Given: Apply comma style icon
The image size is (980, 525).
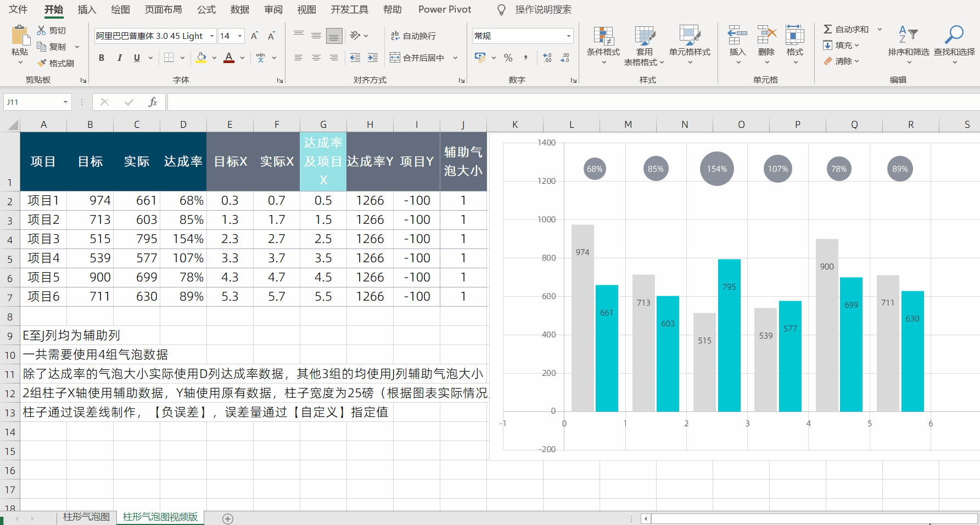Looking at the screenshot, I should click(x=526, y=58).
